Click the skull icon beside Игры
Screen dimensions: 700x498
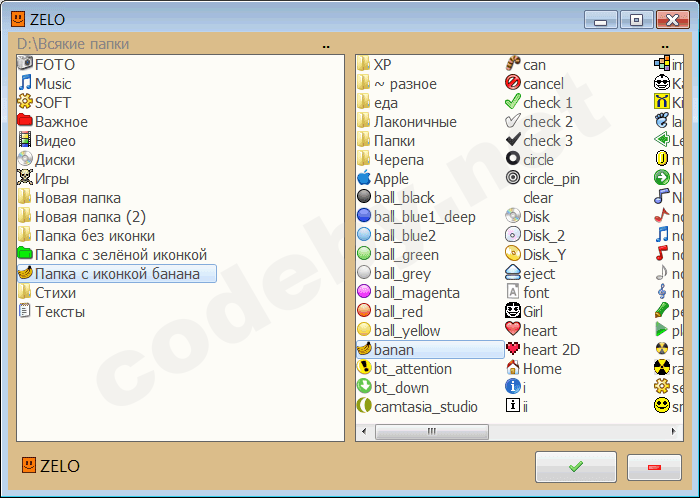pyautogui.click(x=25, y=178)
